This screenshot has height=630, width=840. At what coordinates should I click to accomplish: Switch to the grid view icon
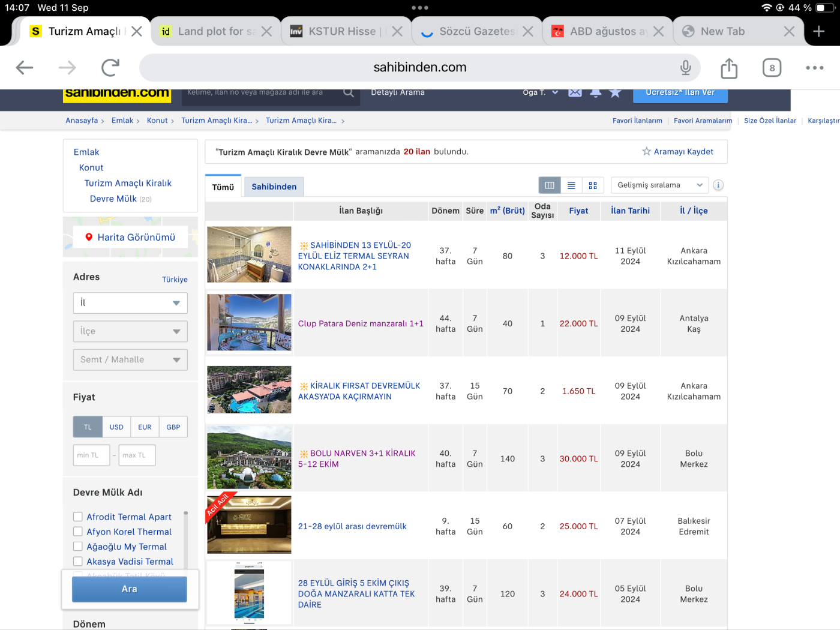(x=593, y=185)
